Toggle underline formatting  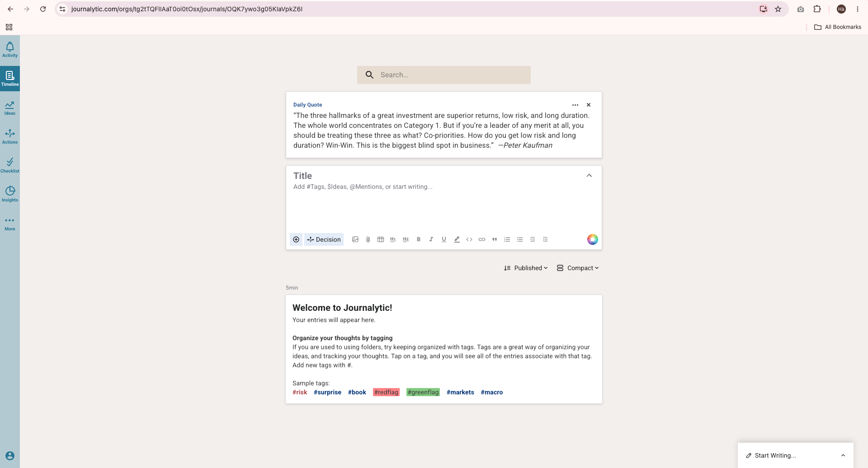pos(444,239)
